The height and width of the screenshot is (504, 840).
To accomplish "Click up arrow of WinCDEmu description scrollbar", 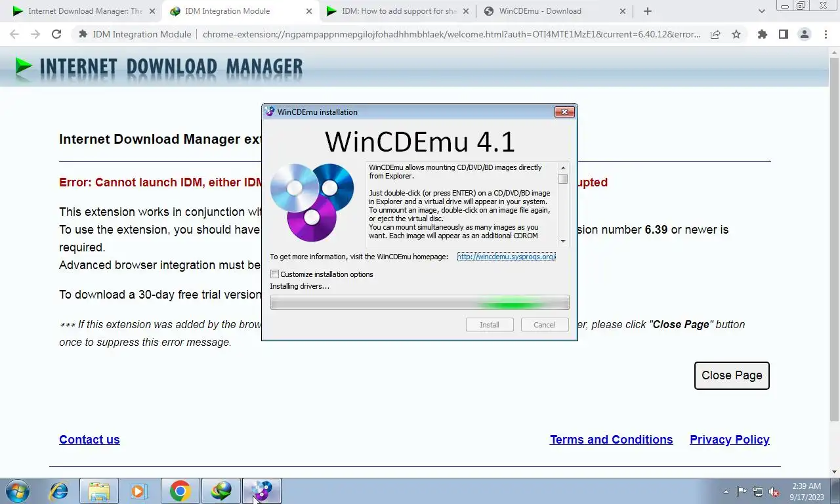I will coord(562,168).
